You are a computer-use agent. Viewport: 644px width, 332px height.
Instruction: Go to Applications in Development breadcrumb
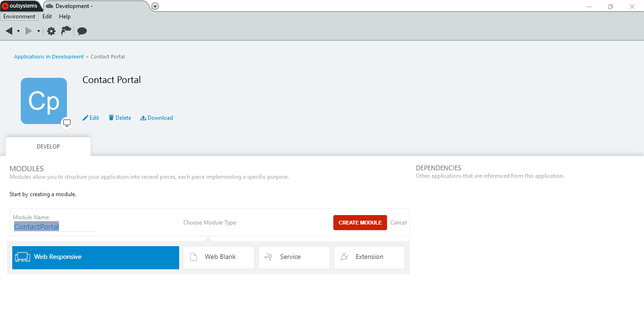tap(49, 57)
